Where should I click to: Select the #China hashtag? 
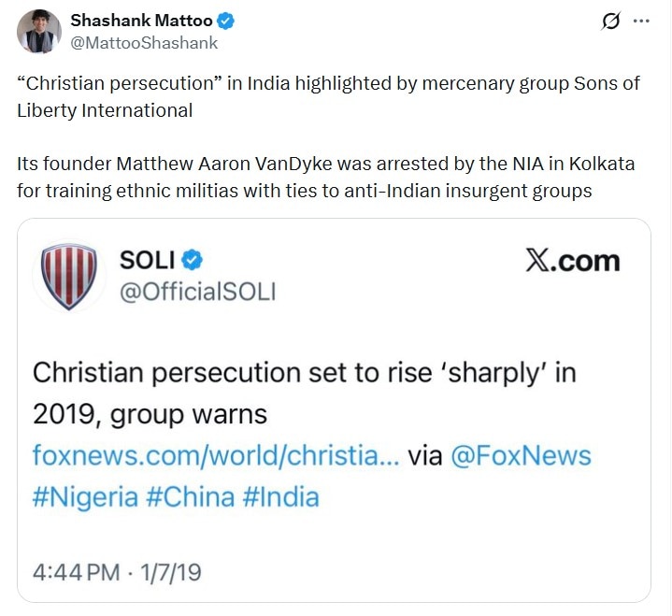(x=193, y=495)
